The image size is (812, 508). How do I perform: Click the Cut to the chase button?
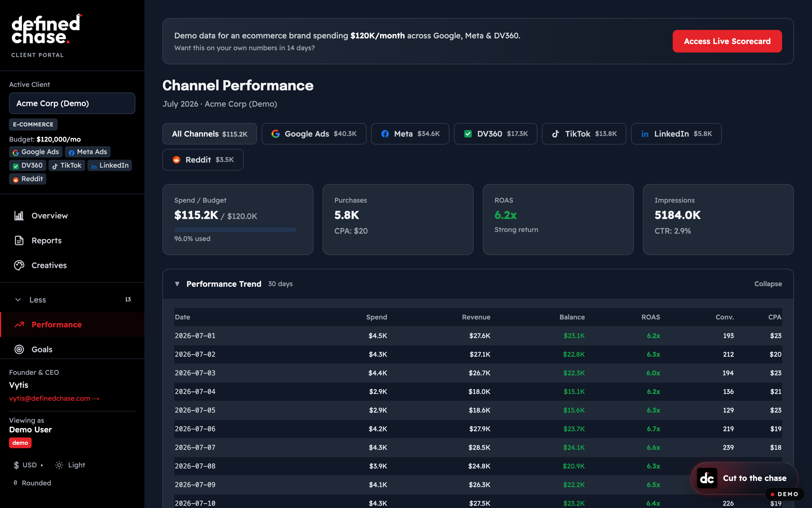(744, 478)
